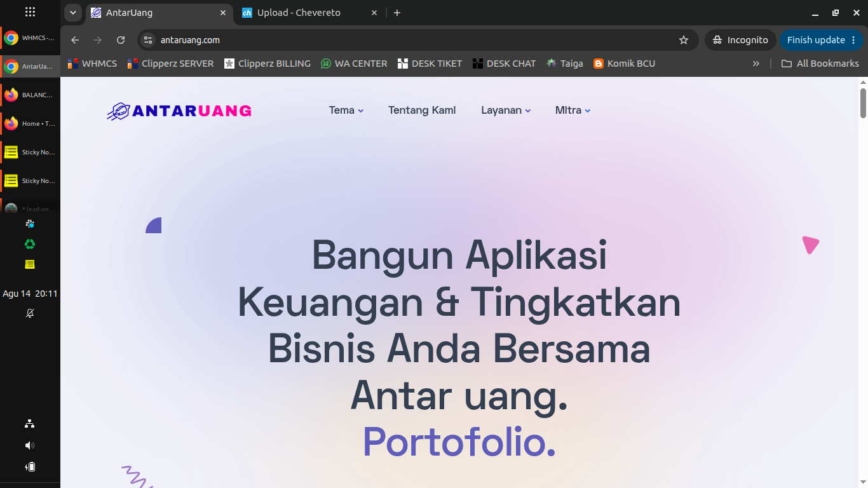The width and height of the screenshot is (868, 488).
Task: Click the Finish update button
Action: [822, 40]
